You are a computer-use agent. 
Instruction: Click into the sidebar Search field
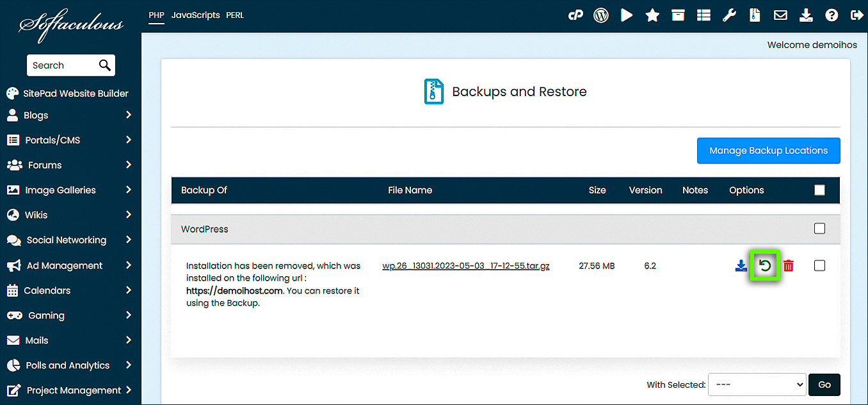pyautogui.click(x=63, y=65)
